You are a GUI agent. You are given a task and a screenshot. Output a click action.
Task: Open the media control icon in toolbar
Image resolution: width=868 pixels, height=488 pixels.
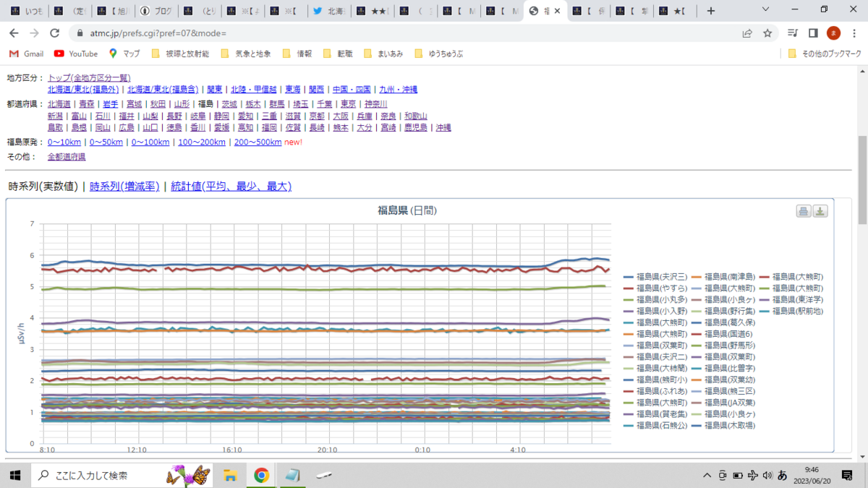tap(793, 33)
